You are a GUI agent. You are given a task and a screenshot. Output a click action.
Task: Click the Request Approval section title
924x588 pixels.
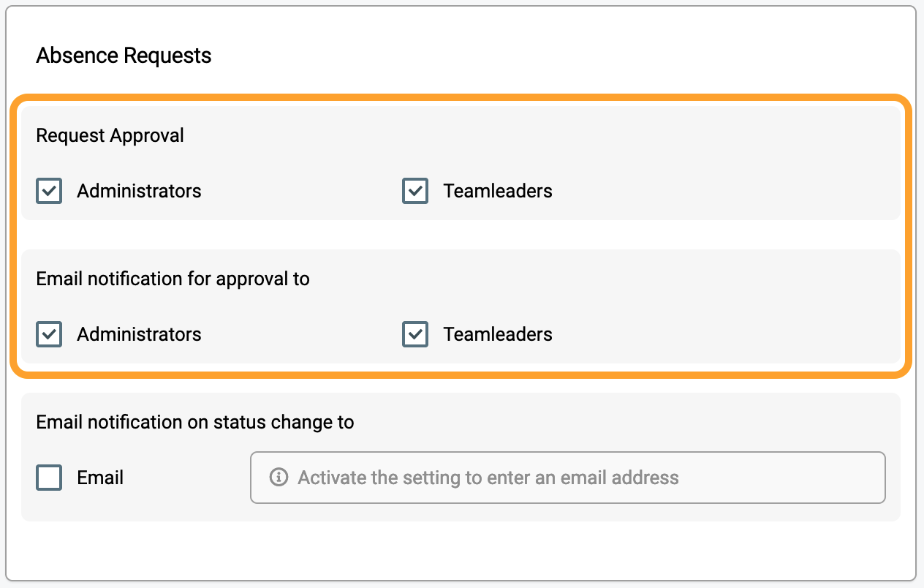pyautogui.click(x=110, y=135)
